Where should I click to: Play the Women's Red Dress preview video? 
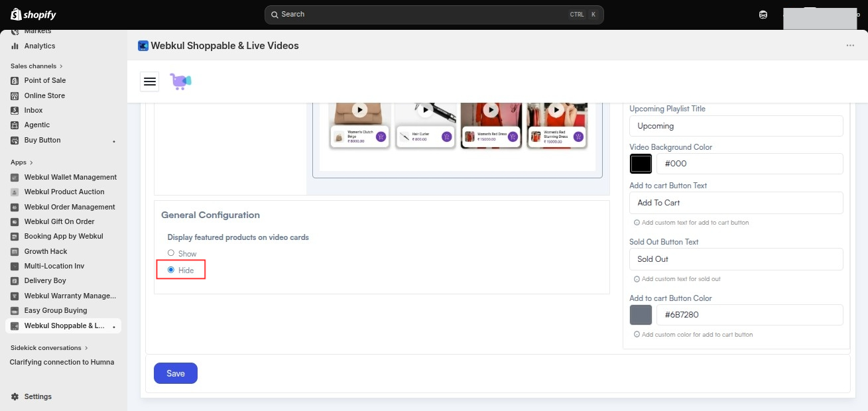pyautogui.click(x=491, y=110)
